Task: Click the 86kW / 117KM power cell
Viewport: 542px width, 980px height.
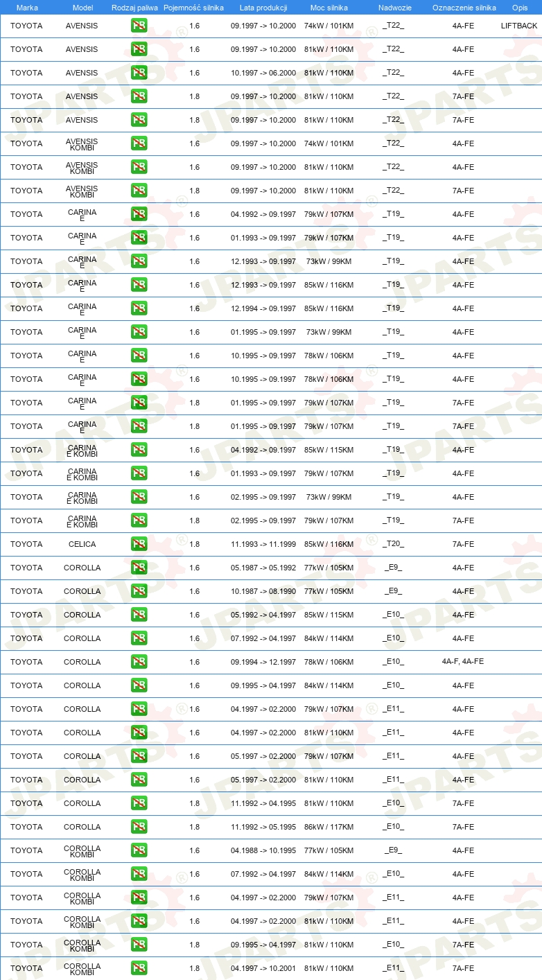Action: click(329, 827)
